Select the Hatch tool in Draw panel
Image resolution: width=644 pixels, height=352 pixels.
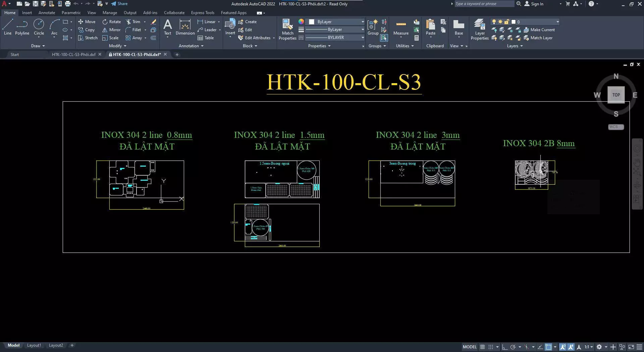click(65, 38)
